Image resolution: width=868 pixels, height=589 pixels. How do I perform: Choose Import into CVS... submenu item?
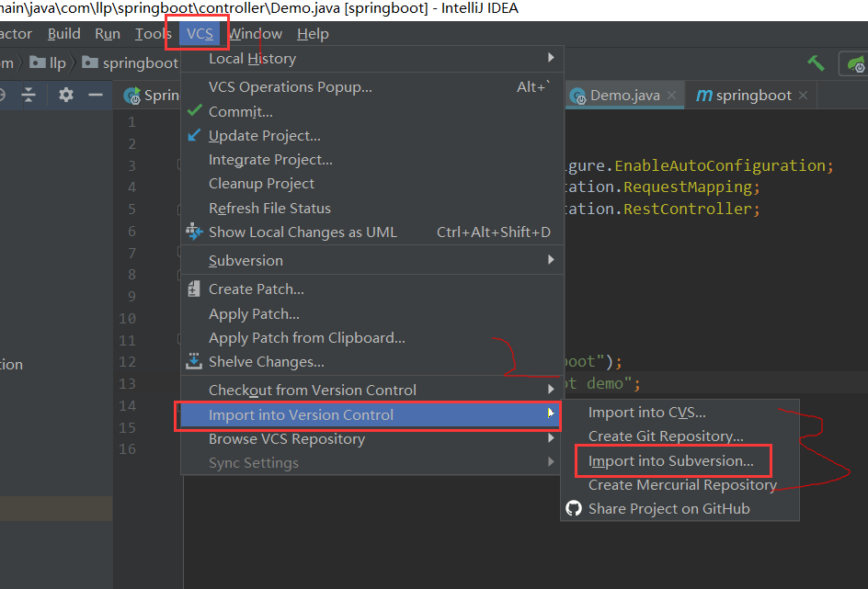pos(680,413)
